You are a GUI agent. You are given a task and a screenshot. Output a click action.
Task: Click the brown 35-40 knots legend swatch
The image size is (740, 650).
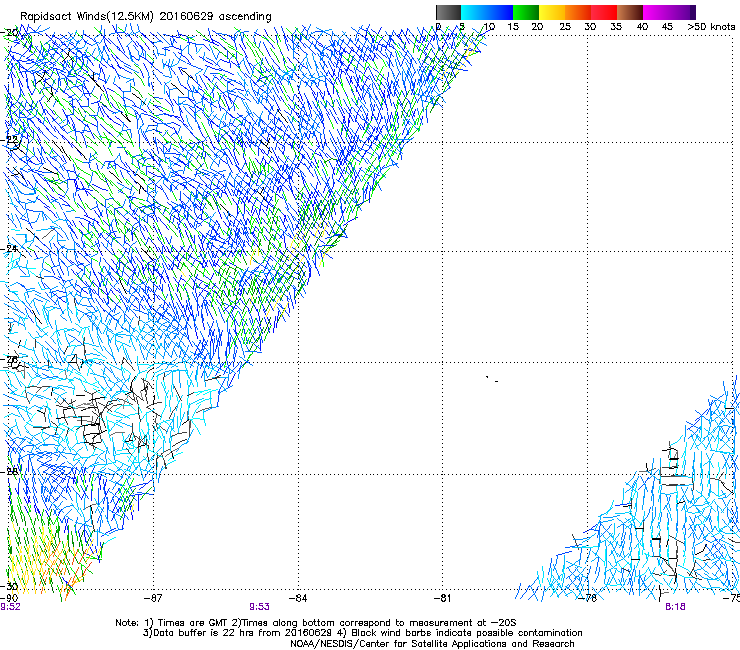click(630, 12)
